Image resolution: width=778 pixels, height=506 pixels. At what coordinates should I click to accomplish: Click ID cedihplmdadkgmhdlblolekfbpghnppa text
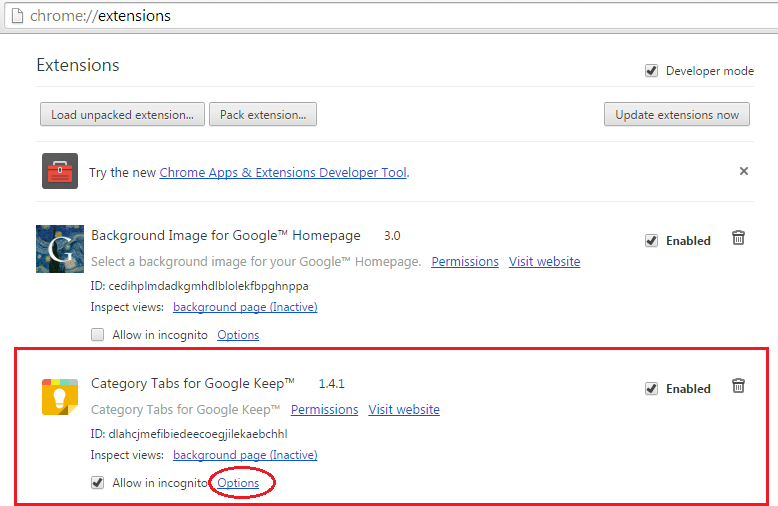tap(199, 286)
